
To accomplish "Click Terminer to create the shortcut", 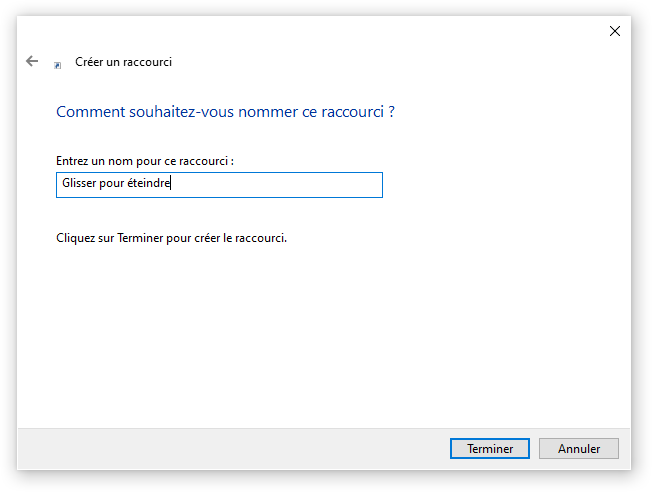I will click(489, 448).
